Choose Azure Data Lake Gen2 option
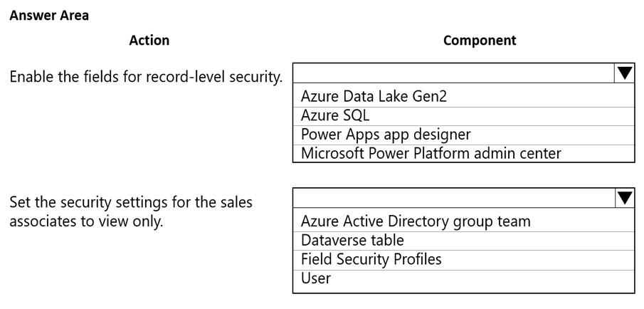Viewport: 644px width, 309px height. pos(374,96)
